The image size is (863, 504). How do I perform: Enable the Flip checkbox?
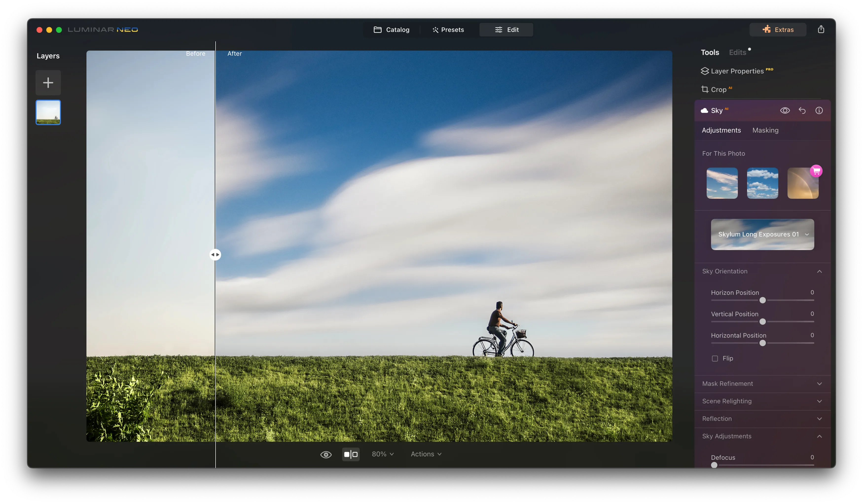click(715, 359)
